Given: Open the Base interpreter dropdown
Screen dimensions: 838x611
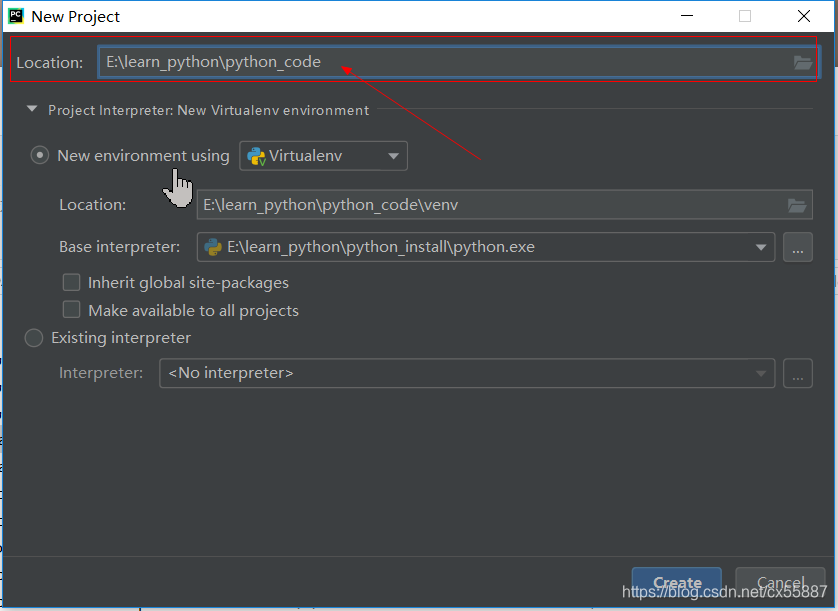Looking at the screenshot, I should pyautogui.click(x=486, y=247).
